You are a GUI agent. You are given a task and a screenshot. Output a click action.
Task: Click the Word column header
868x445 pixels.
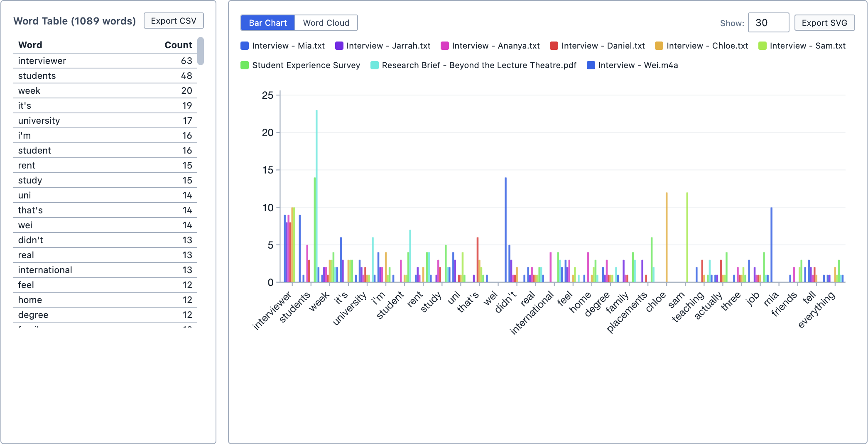pos(30,45)
